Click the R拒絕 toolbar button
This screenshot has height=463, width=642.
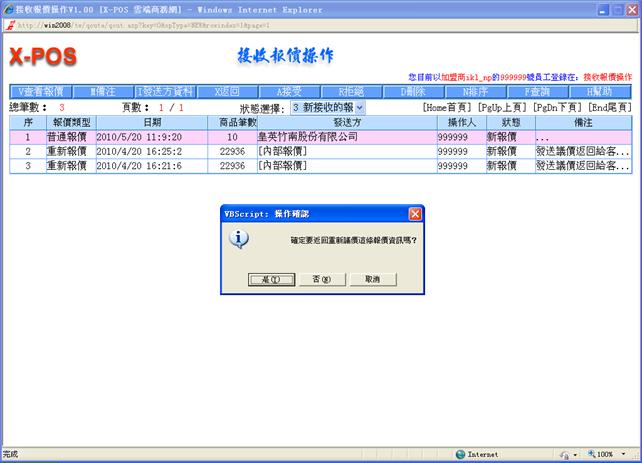point(351,92)
